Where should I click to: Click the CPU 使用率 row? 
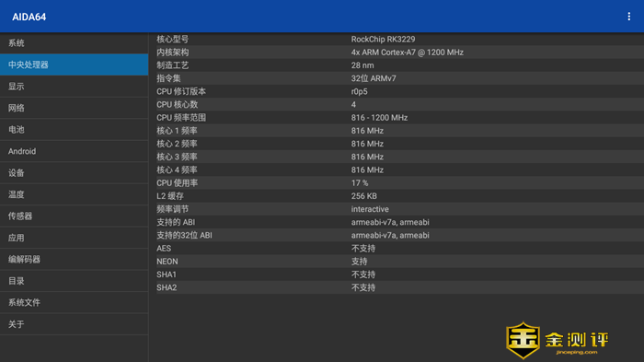click(399, 183)
